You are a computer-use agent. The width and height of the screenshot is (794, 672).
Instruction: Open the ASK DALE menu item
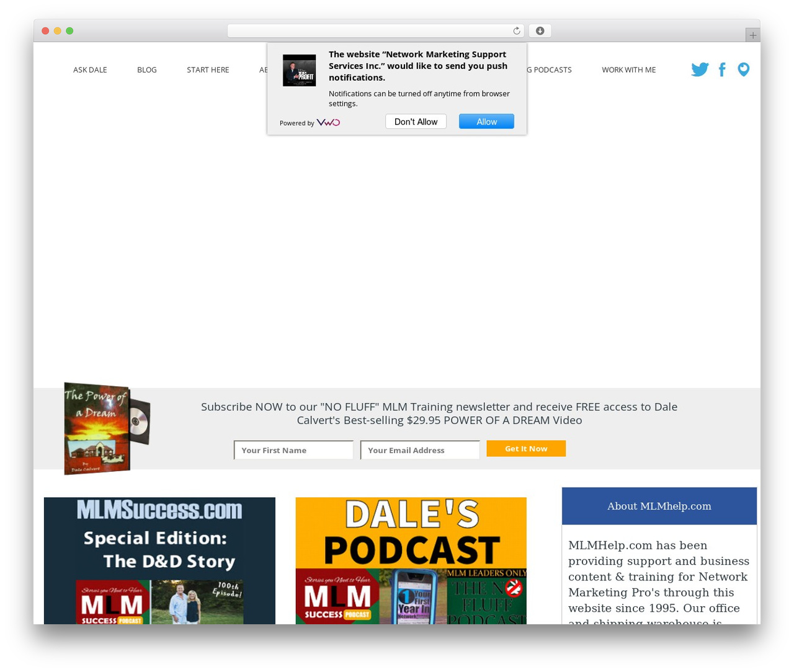90,70
